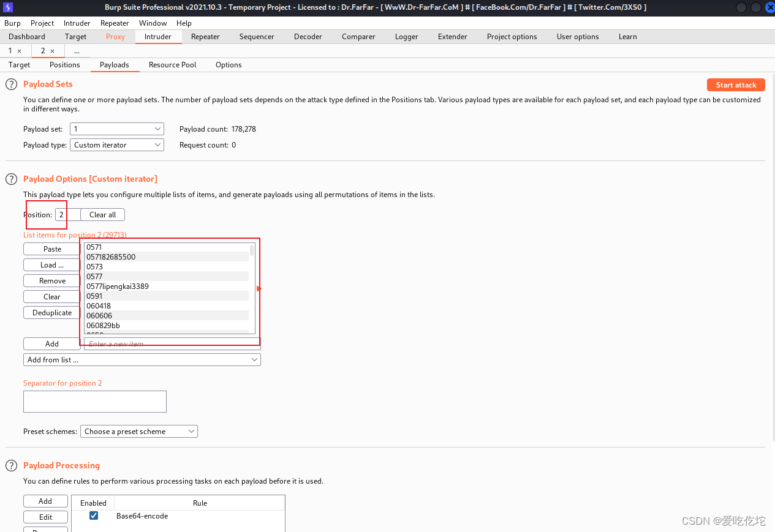Select the Intruder Target sub-tab

click(20, 65)
